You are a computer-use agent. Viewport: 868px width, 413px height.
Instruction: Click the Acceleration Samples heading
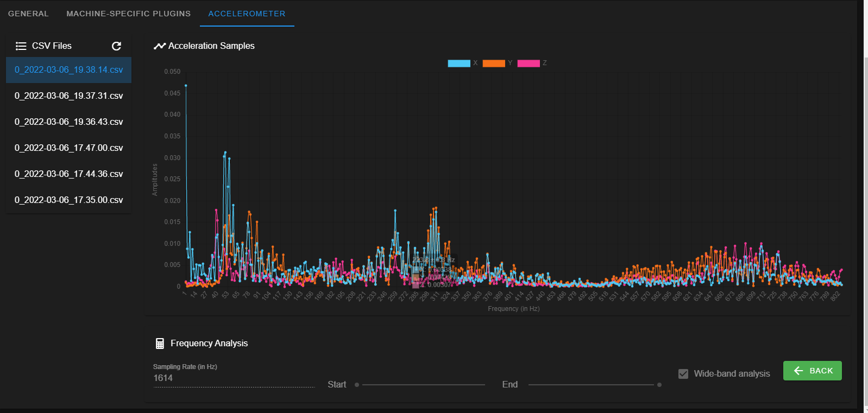click(x=211, y=46)
